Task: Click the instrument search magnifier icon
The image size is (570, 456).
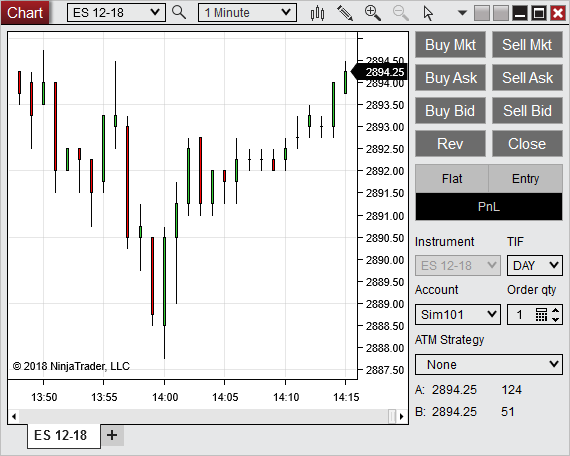Action: (179, 12)
